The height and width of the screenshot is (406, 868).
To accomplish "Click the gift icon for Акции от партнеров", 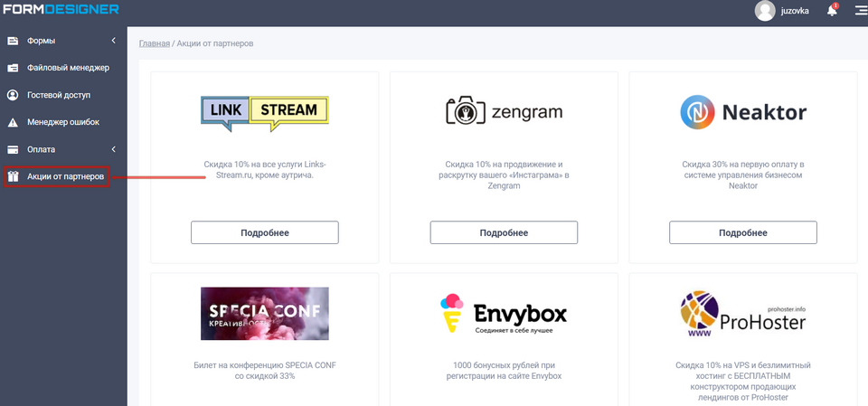I will [13, 176].
